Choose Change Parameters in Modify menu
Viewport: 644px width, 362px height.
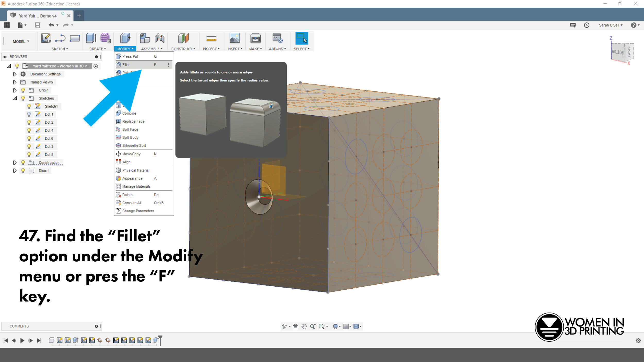click(x=143, y=211)
